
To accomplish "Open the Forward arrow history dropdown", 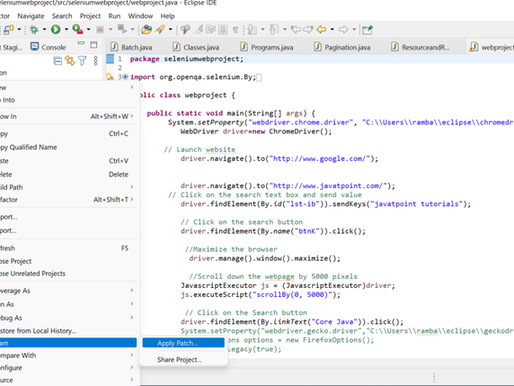I will pyautogui.click(x=354, y=30).
